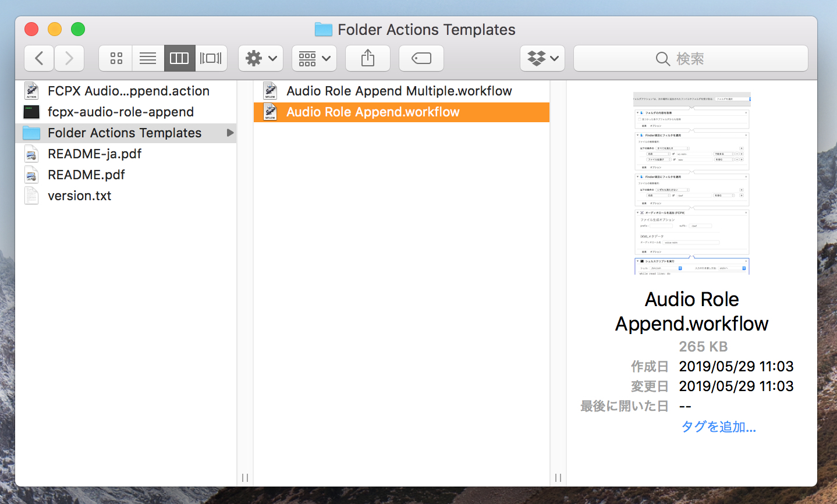Select Folder Actions Templates row in sidebar column

point(126,133)
